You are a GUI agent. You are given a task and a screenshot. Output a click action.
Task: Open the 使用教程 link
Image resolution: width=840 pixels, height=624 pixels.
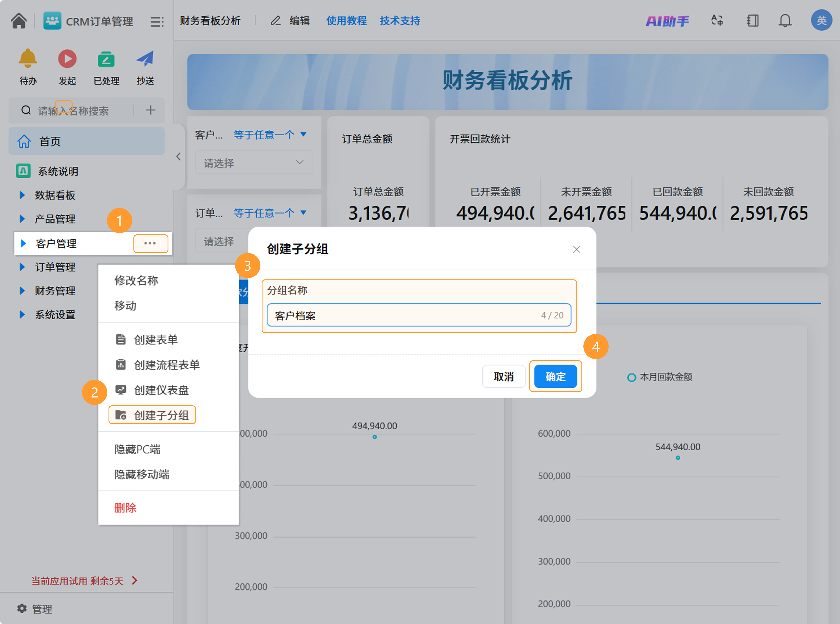click(x=346, y=20)
